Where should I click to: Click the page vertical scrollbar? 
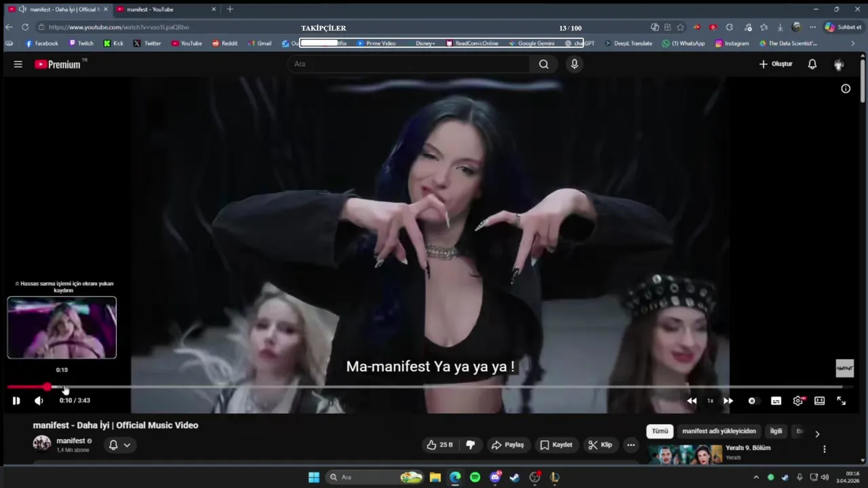(x=863, y=81)
